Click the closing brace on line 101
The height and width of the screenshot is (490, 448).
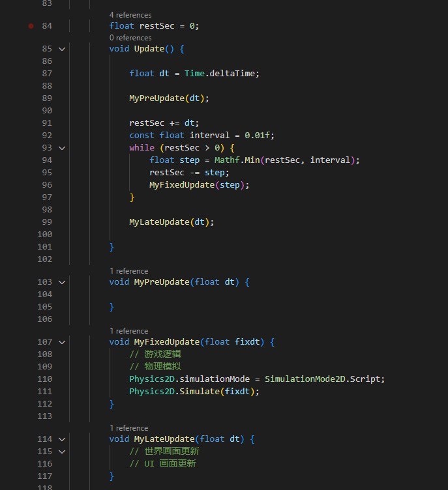coord(112,247)
